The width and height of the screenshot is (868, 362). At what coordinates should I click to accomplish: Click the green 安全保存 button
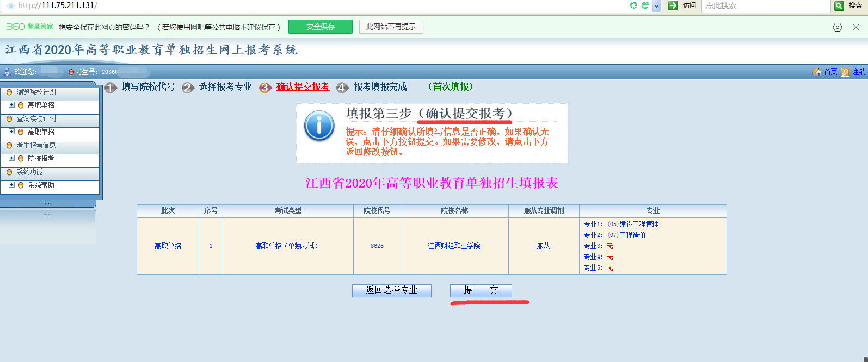tap(320, 27)
